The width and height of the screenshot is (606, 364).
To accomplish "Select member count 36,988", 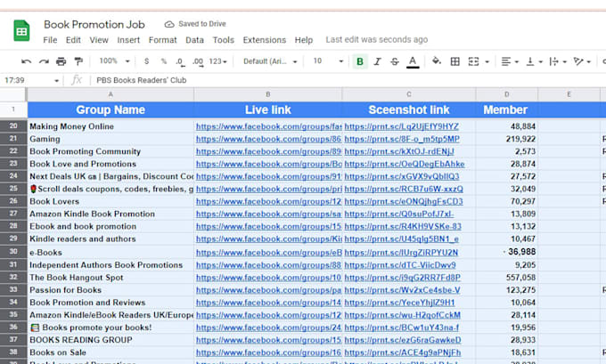I will pyautogui.click(x=507, y=252).
